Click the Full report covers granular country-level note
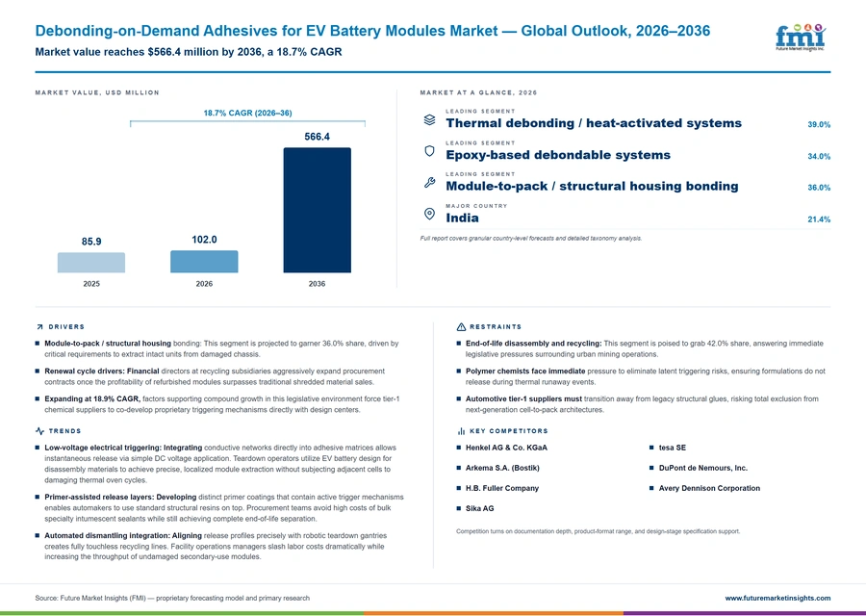Image resolution: width=866 pixels, height=616 pixels. click(531, 238)
